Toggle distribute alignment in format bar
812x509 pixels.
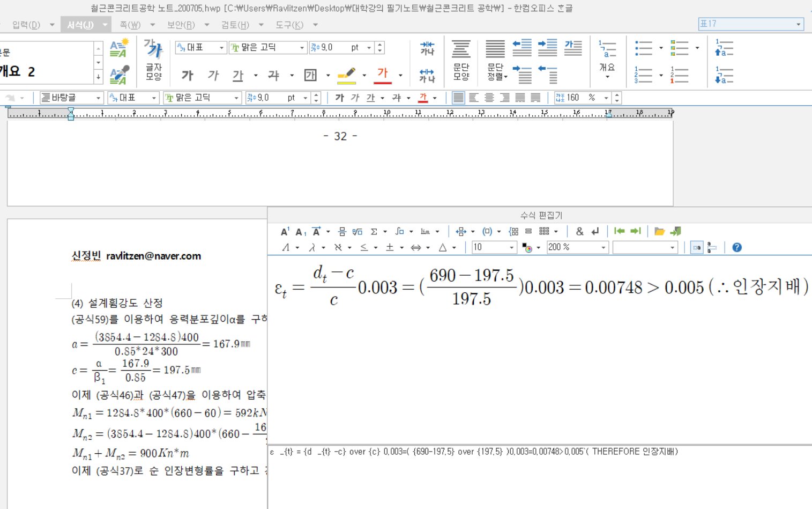pyautogui.click(x=520, y=98)
